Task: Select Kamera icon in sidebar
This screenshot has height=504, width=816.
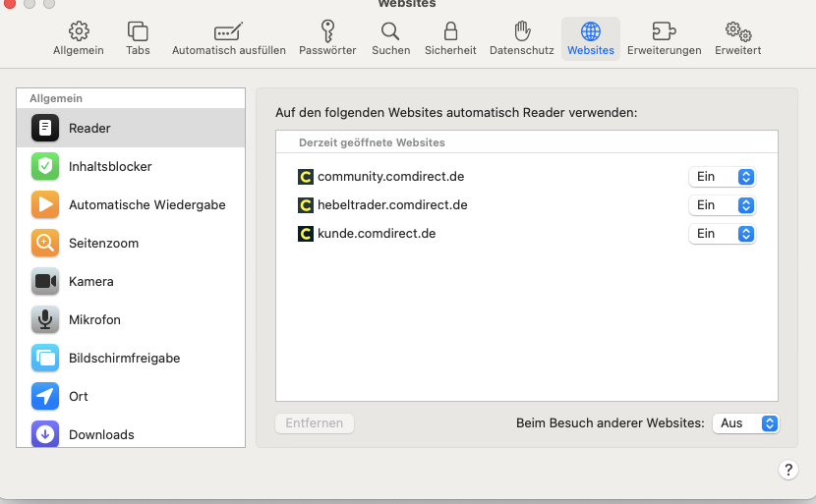Action: tap(45, 281)
